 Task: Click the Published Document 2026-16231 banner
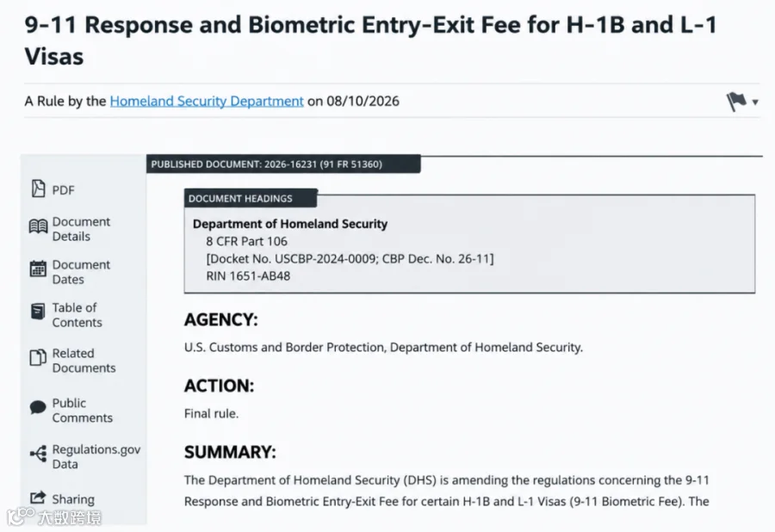point(283,164)
